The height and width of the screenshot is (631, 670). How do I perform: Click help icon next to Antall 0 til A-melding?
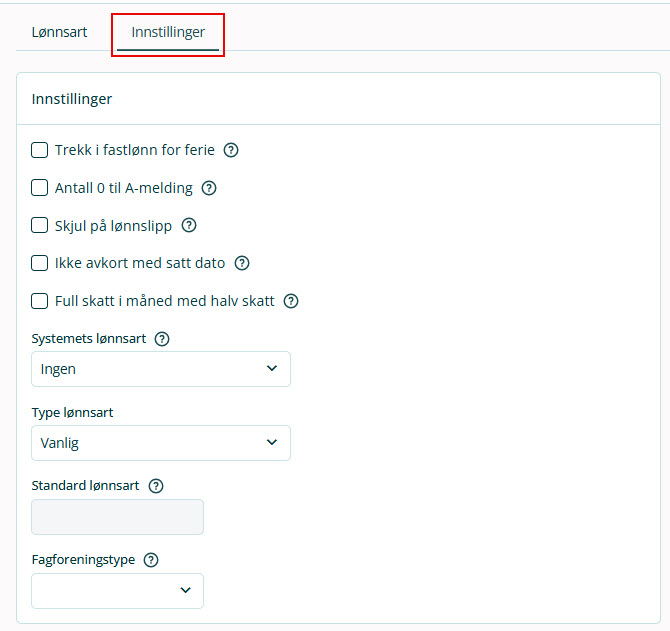[209, 188]
